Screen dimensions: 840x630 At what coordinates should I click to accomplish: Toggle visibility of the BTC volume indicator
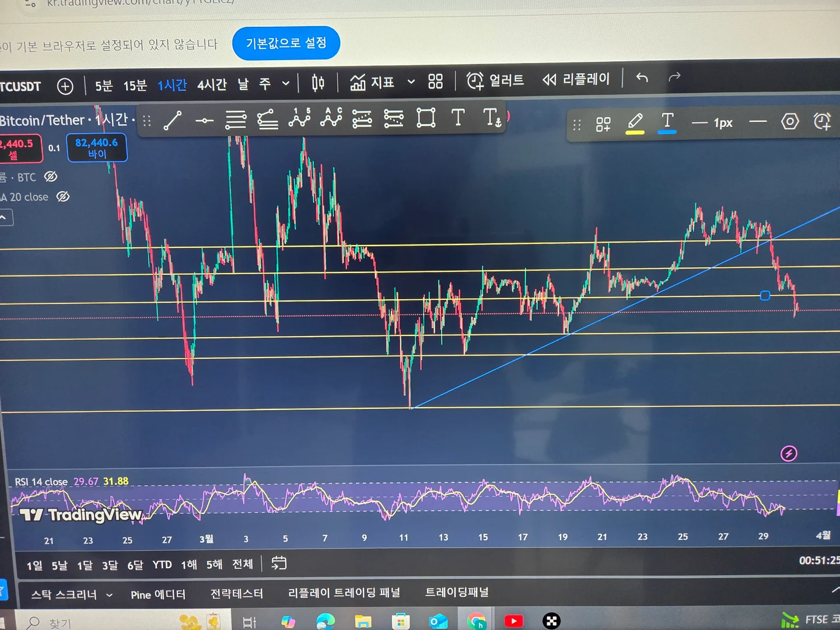(51, 176)
